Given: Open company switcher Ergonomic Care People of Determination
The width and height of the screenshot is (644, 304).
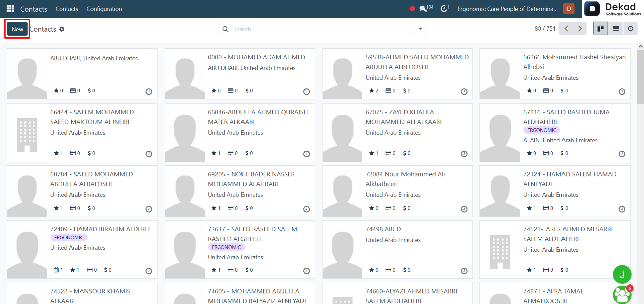Looking at the screenshot, I should [x=508, y=9].
